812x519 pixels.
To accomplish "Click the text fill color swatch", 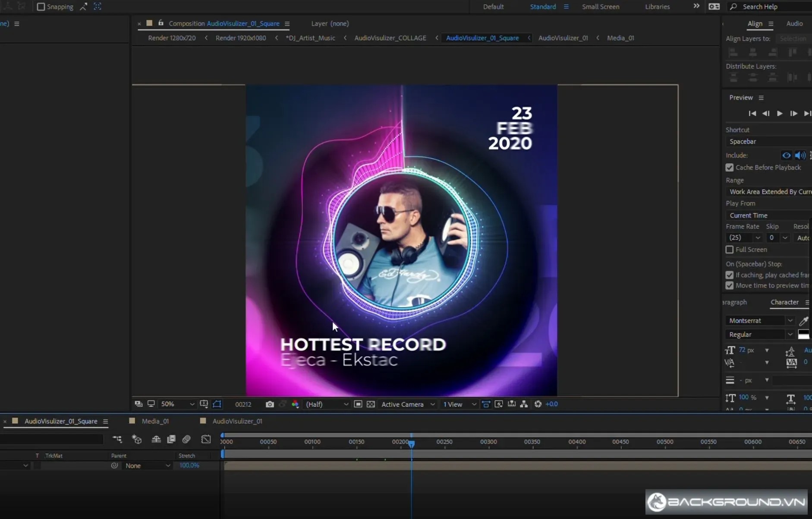I will (803, 334).
